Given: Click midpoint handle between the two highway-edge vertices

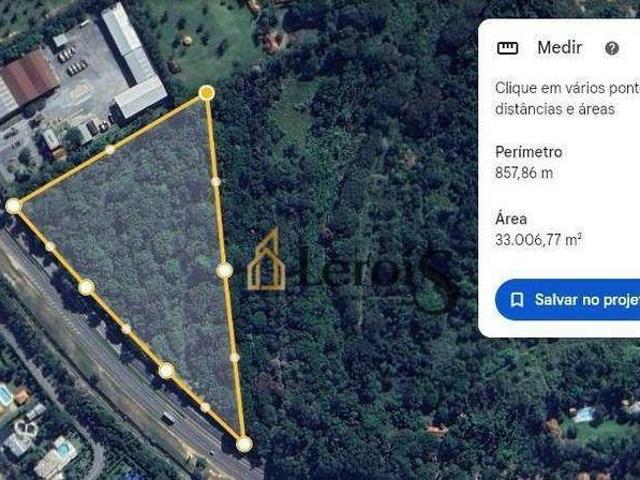Looking at the screenshot, I should coord(126,329).
